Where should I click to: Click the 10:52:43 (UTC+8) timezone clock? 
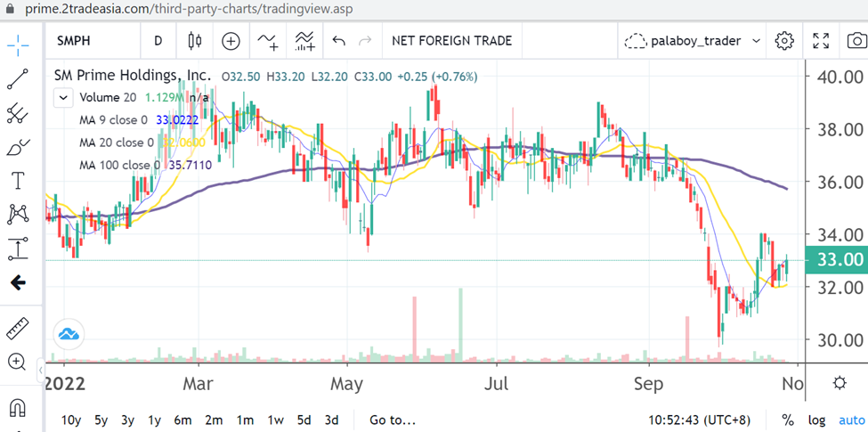[701, 420]
